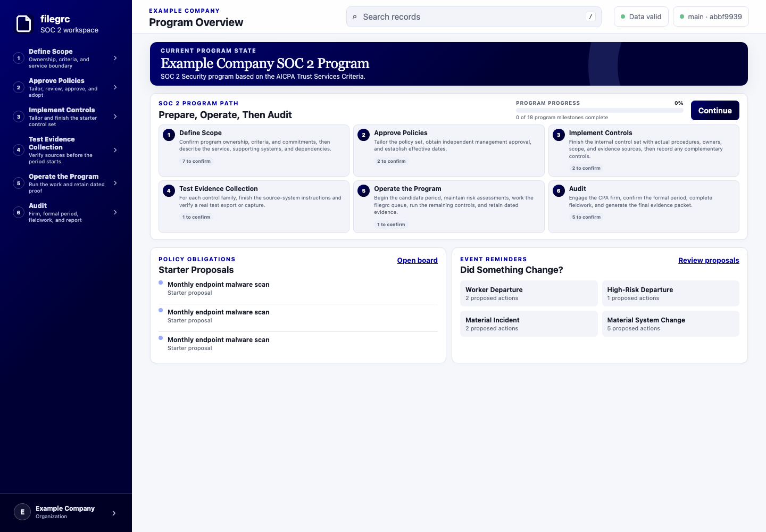Open the Audit program card
This screenshot has height=532, width=766.
(644, 206)
